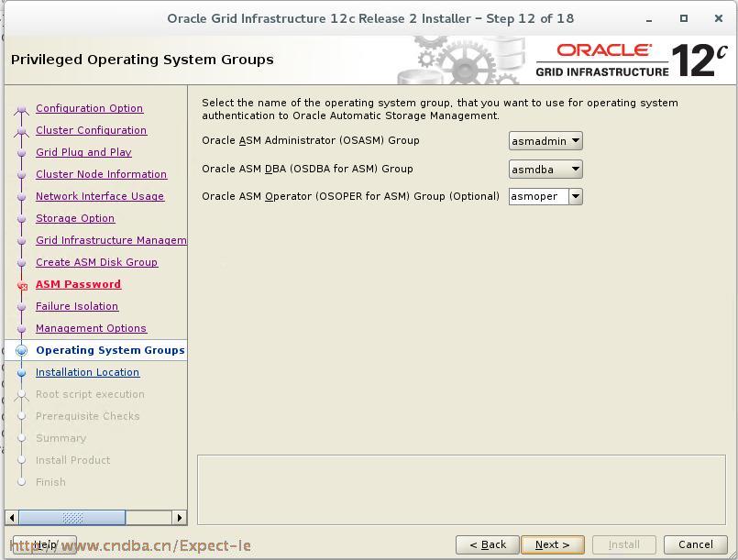Click into asmoper group text field
The height and width of the screenshot is (560, 738).
pyautogui.click(x=539, y=196)
